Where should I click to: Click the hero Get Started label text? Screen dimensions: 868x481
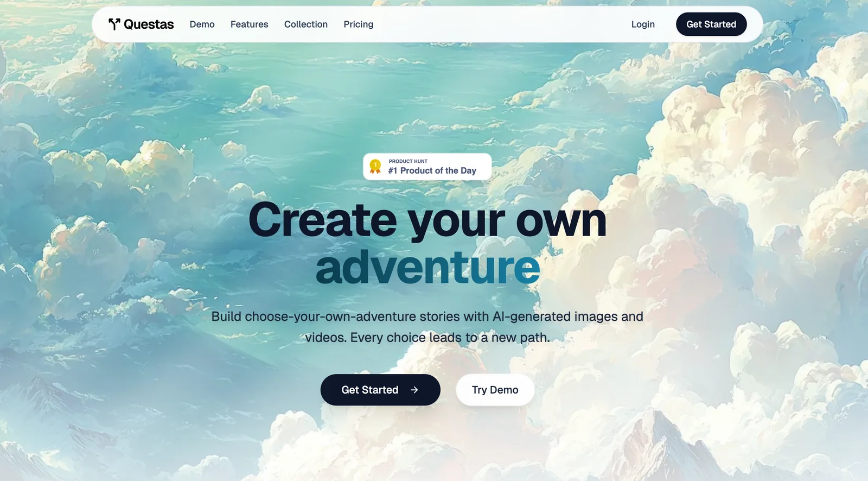point(370,390)
